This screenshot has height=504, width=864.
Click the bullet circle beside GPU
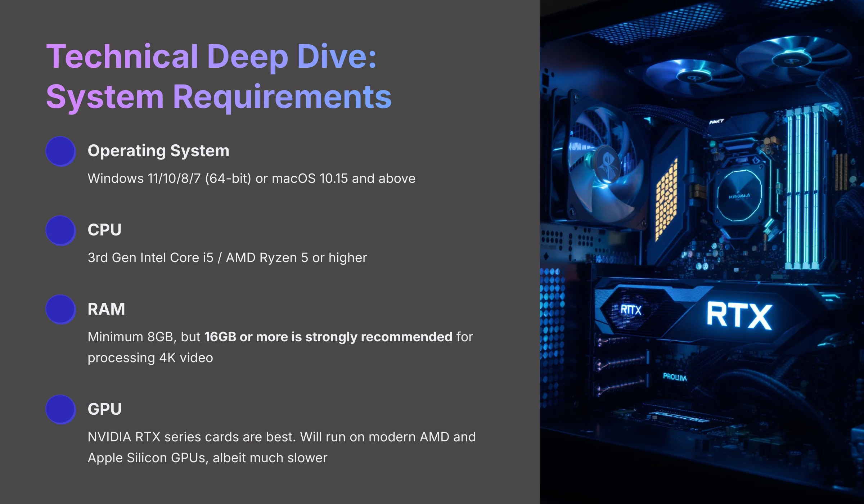pyautogui.click(x=60, y=410)
